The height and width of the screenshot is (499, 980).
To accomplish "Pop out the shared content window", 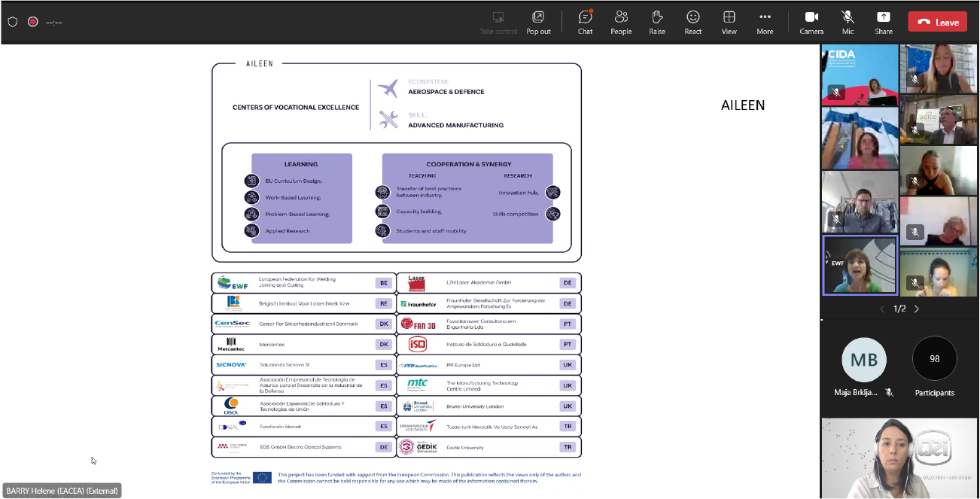I will coord(538,21).
